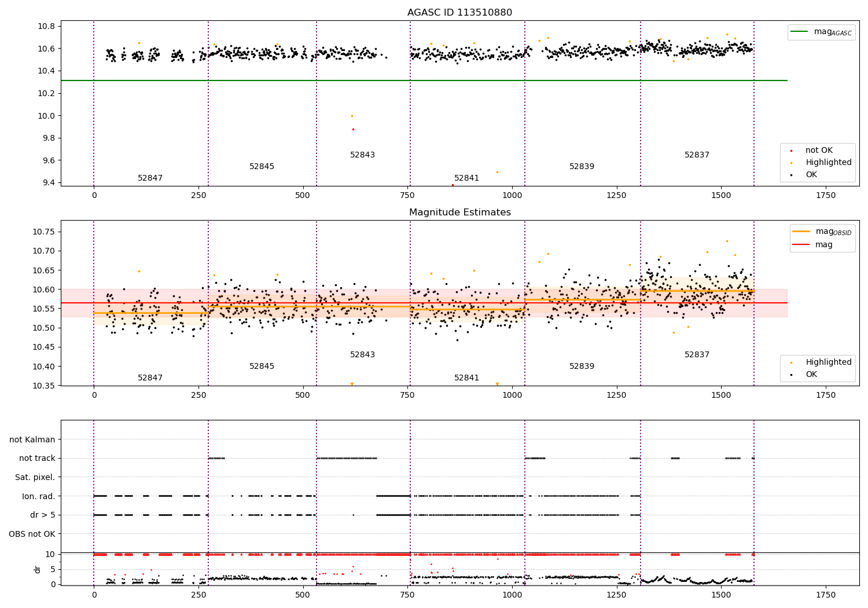The width and height of the screenshot is (868, 608).
Task: Click OBSID label 52845 in the top plot
Action: pos(262,167)
